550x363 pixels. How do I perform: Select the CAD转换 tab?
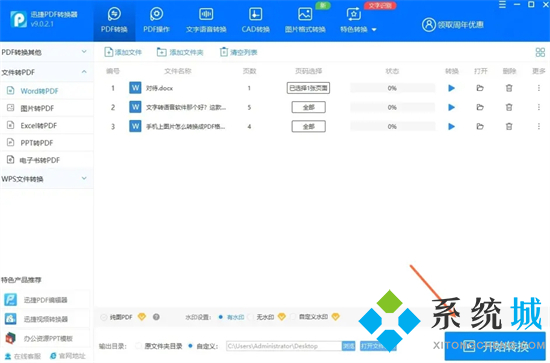(255, 20)
